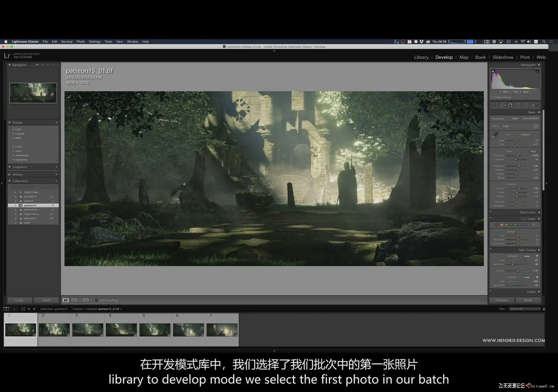Select the Spot Removal tool
The height and width of the screenshot is (392, 558).
coord(503,105)
